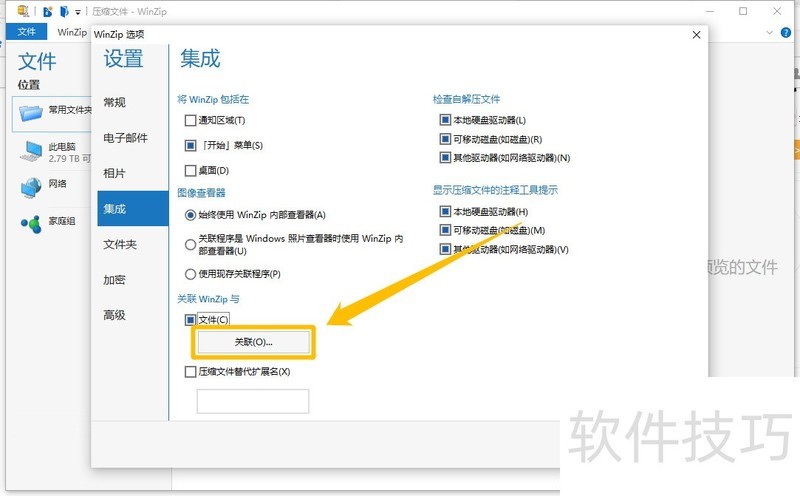Select 此电脑 computer icon
This screenshot has height=496, width=800.
[x=31, y=152]
